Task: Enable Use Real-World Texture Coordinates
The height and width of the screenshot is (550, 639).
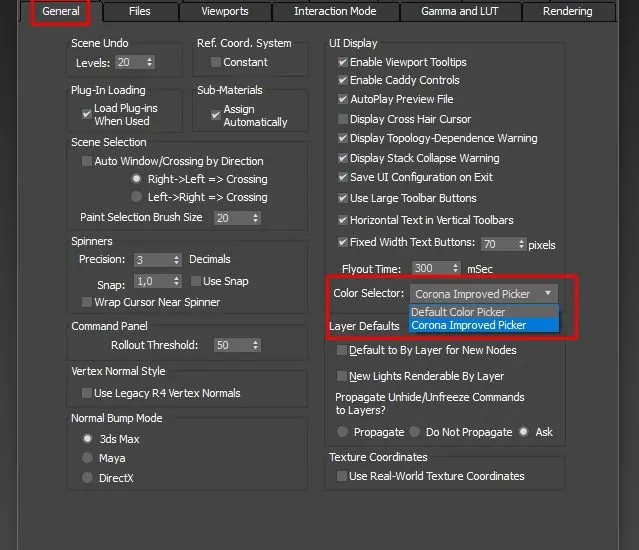Action: [x=341, y=476]
